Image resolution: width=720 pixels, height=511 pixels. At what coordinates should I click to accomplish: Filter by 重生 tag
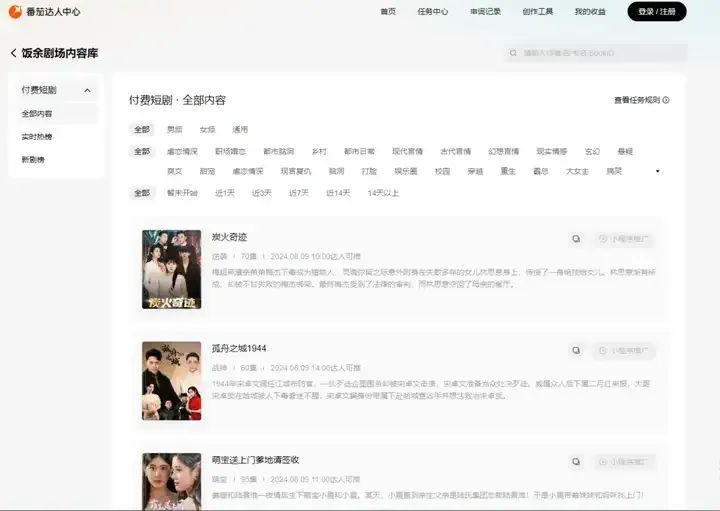(508, 171)
